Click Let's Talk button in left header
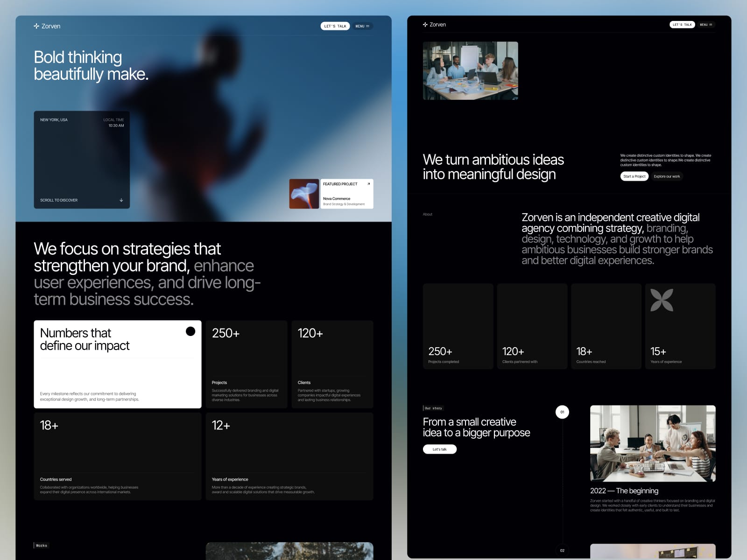 (x=335, y=26)
